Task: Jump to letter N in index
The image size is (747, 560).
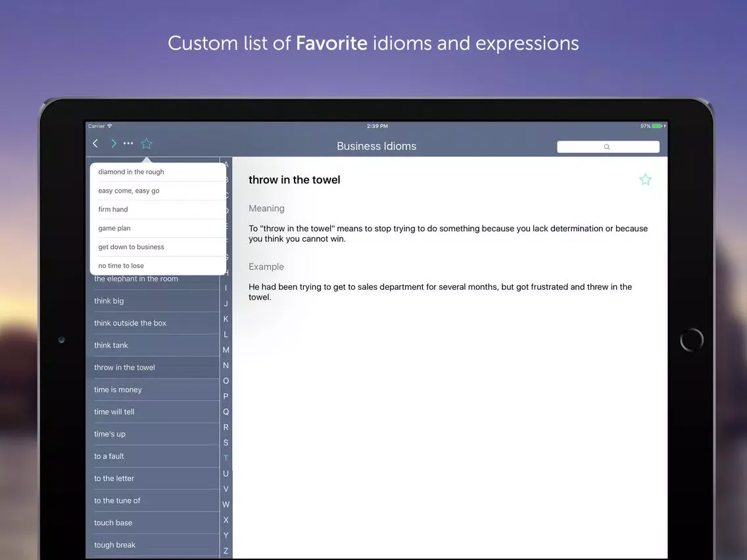Action: [226, 365]
